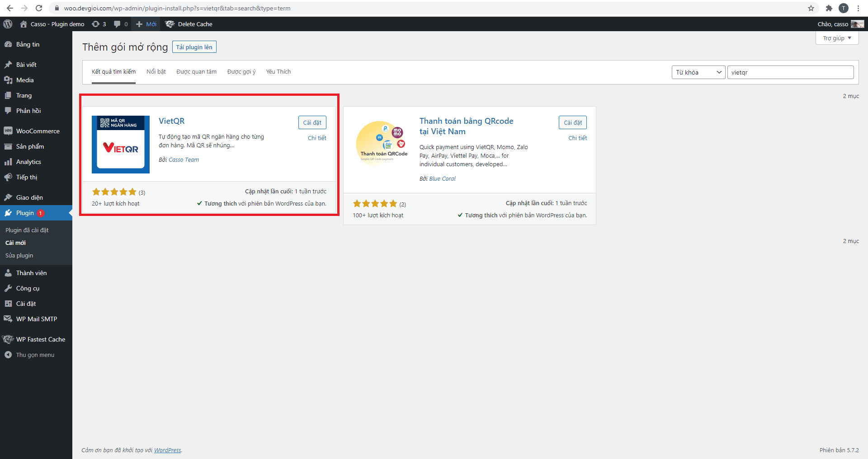Install the VietQR plugin with Cài đặt
Screen dimensions: 868x459
(x=312, y=122)
